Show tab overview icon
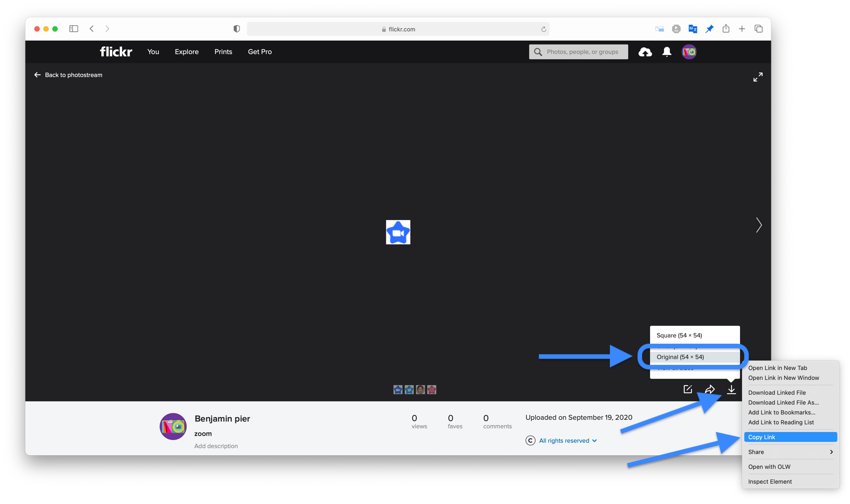 coord(759,29)
